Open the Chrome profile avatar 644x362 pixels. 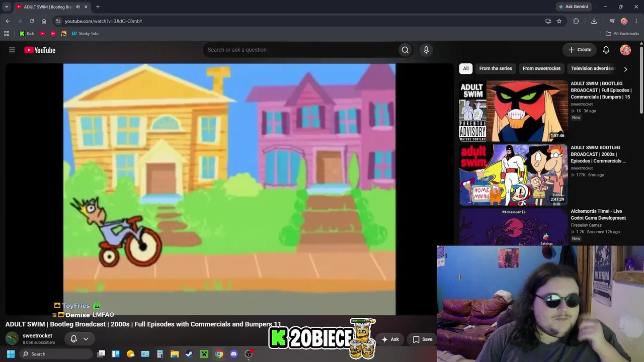[x=624, y=21]
